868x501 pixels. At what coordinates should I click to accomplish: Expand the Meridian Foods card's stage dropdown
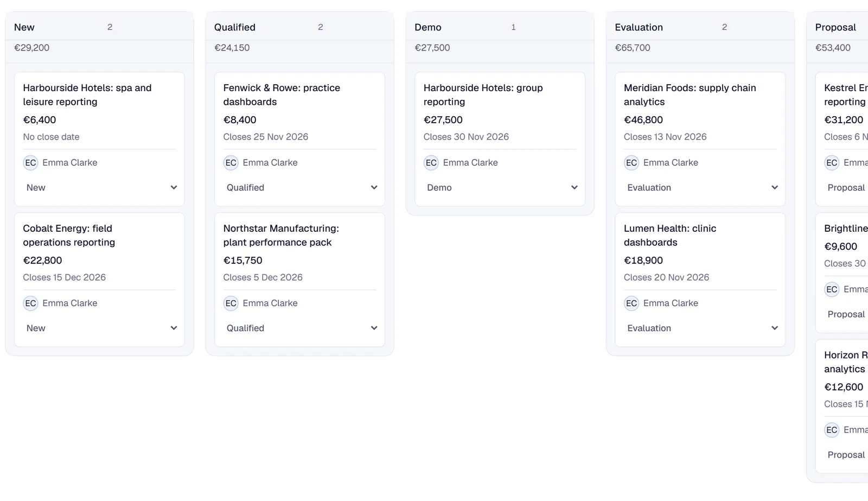tap(700, 188)
